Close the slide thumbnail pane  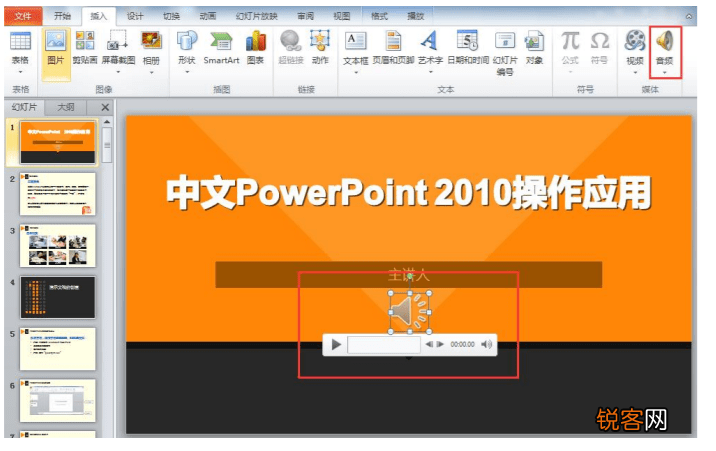pyautogui.click(x=105, y=107)
